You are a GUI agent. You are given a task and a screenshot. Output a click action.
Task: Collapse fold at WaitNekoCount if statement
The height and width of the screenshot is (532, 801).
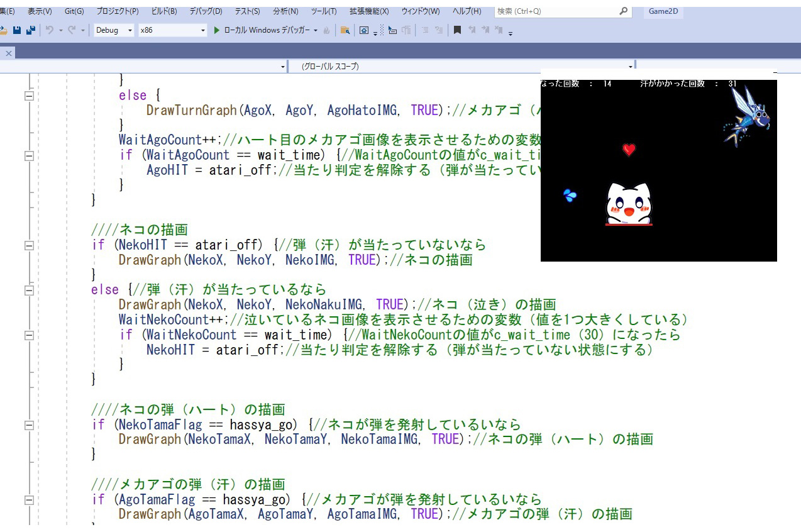[29, 335]
